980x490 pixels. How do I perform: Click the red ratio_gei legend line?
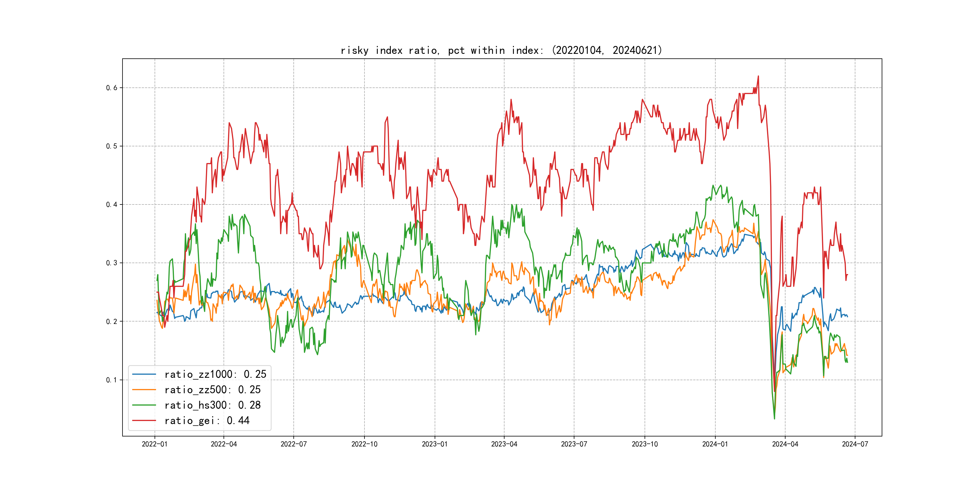point(144,420)
